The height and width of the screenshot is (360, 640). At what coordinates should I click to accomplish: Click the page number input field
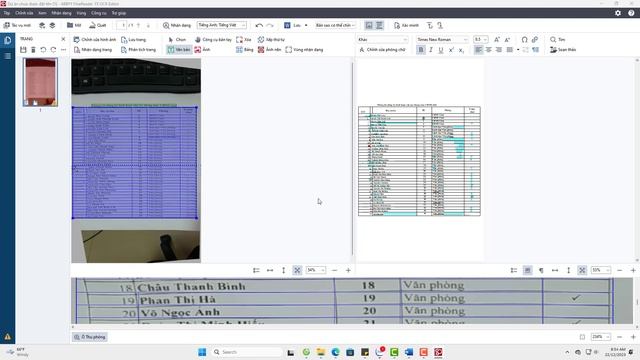pyautogui.click(x=122, y=25)
